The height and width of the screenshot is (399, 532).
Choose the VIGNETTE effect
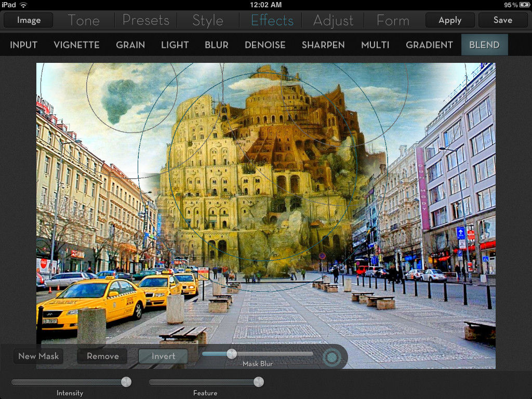77,45
